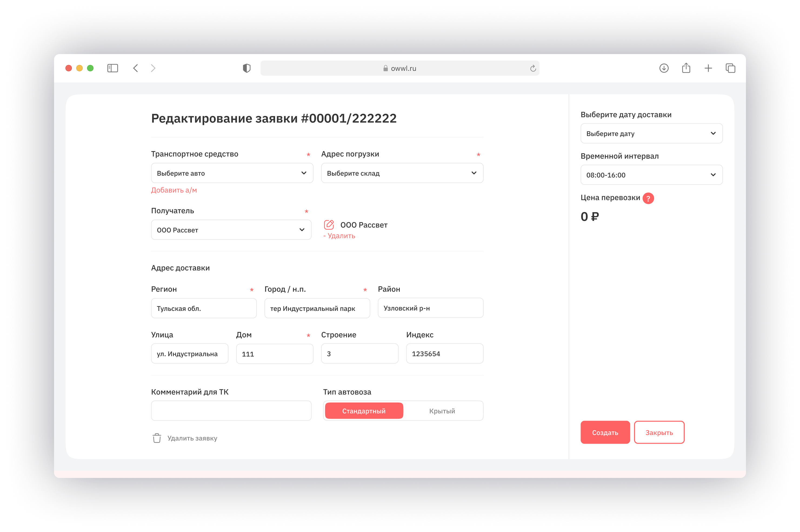Click the edit pencil icon beside ООО Рассвет

coord(329,225)
